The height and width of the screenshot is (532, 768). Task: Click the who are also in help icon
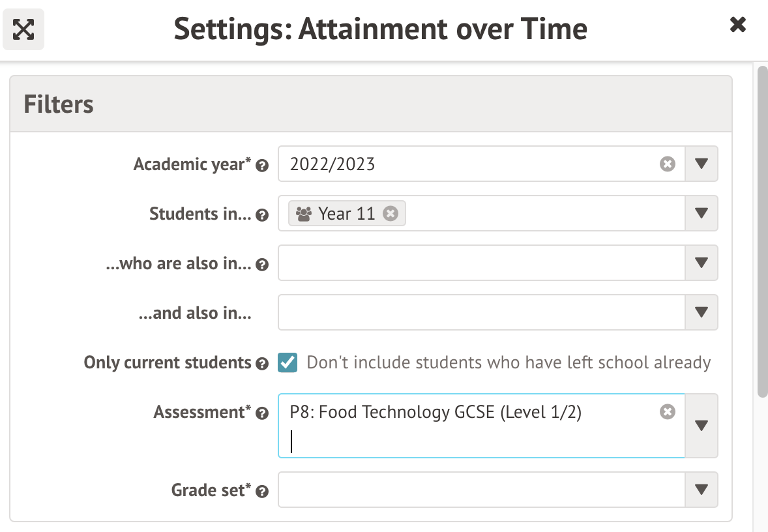262,265
